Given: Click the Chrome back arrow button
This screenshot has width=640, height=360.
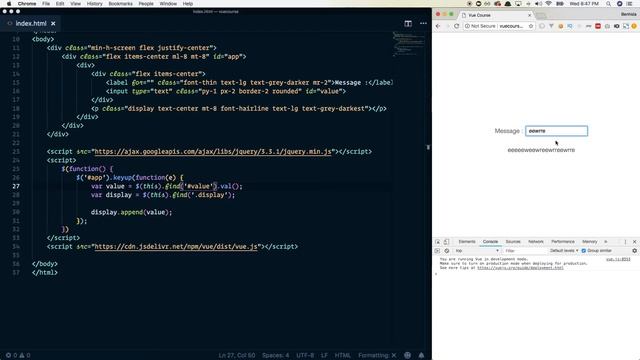Looking at the screenshot, I should [x=438, y=26].
